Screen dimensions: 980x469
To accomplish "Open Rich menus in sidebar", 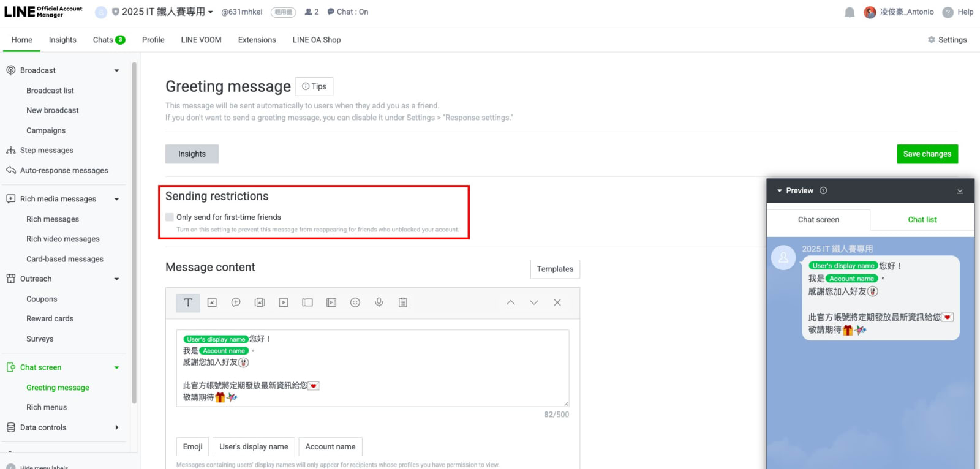I will 47,407.
